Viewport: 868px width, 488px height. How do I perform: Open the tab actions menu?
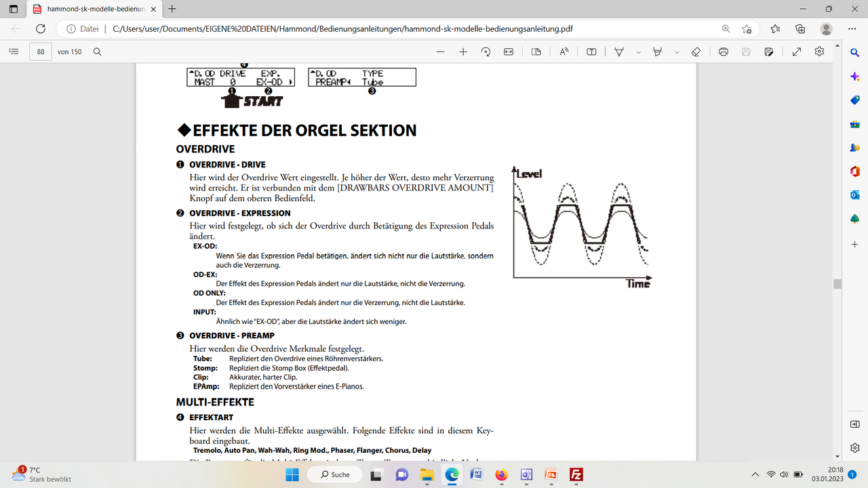coord(14,9)
